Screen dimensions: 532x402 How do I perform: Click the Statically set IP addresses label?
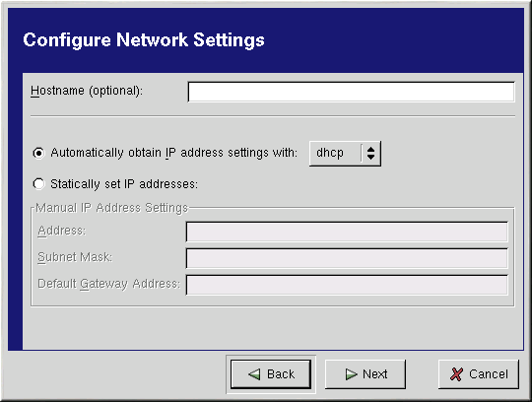coord(124,184)
